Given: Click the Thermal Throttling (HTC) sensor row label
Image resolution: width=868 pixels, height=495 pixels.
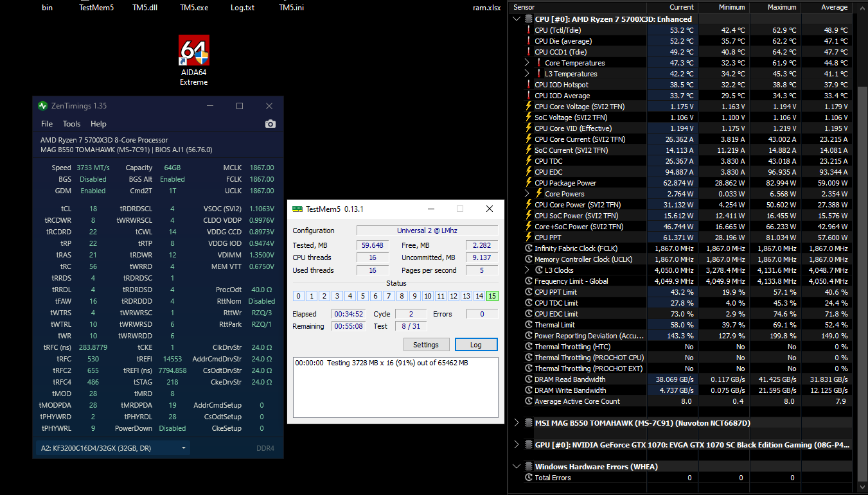Looking at the screenshot, I should point(572,347).
